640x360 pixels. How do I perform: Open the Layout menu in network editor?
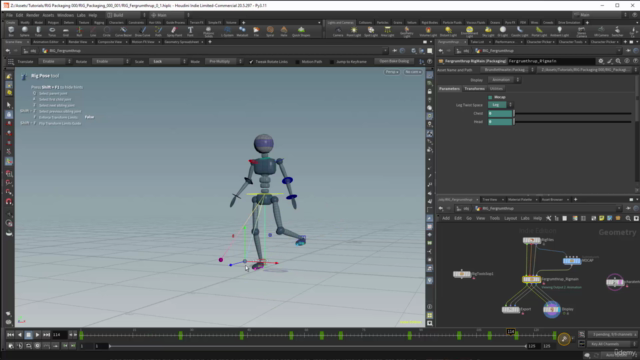point(510,218)
